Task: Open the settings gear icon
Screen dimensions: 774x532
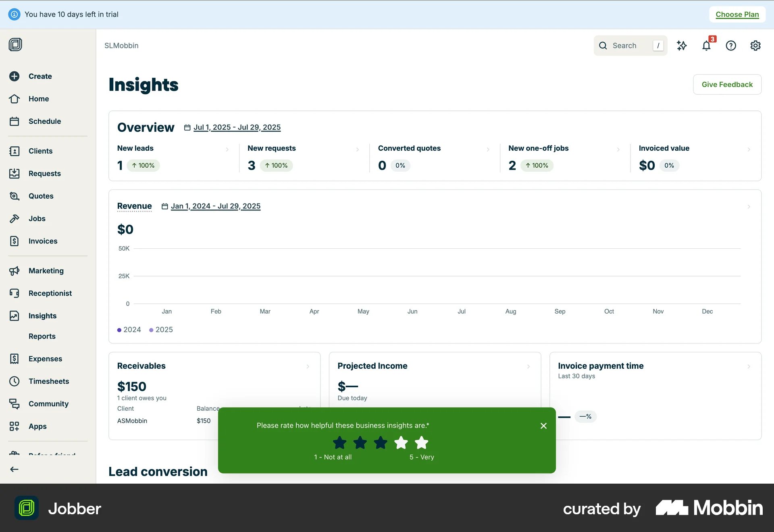Action: [755, 46]
